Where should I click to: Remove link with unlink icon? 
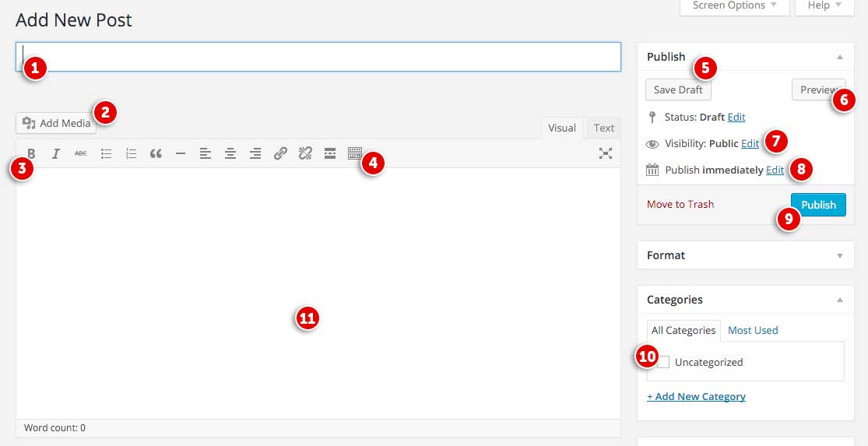tap(306, 153)
